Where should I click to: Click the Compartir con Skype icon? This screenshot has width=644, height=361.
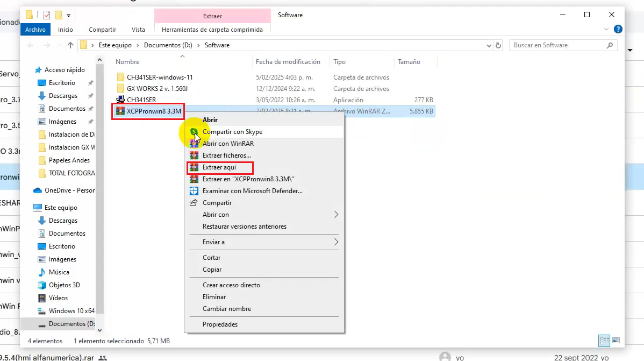[194, 132]
